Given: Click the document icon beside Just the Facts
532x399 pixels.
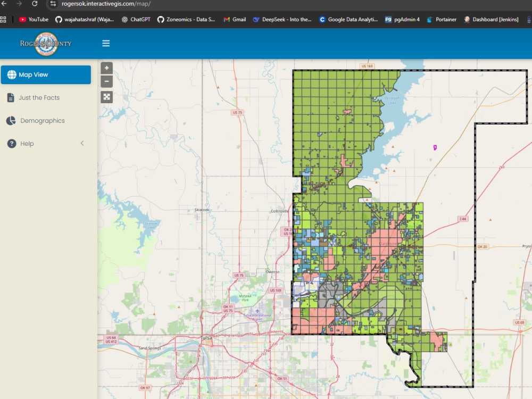Looking at the screenshot, I should (x=11, y=98).
